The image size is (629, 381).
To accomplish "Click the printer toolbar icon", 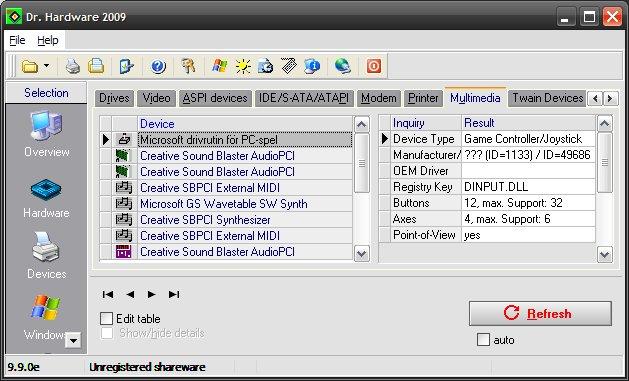I will pyautogui.click(x=73, y=66).
